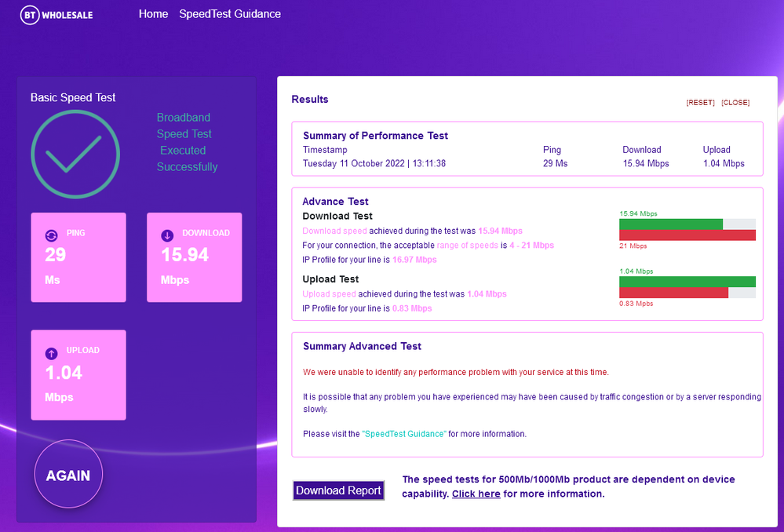Click the 29 Ms value in PING tile
This screenshot has width=784, height=532.
coord(56,255)
